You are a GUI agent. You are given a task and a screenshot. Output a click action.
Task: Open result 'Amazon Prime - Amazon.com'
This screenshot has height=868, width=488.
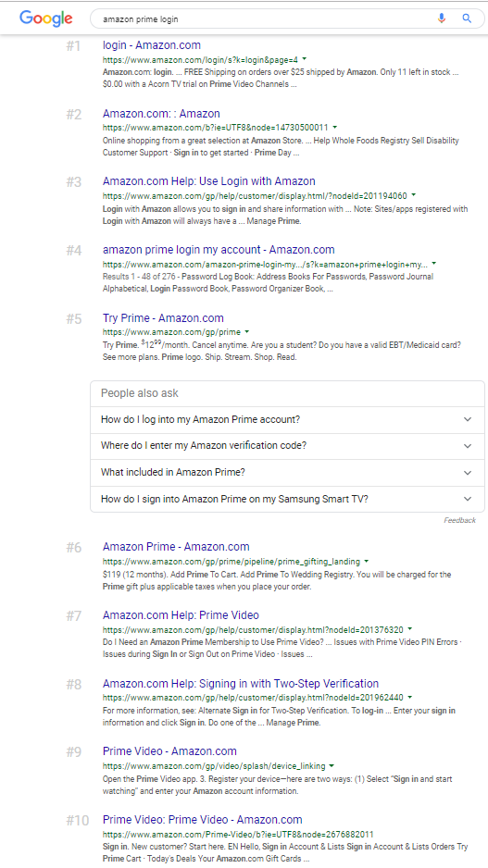click(x=176, y=547)
